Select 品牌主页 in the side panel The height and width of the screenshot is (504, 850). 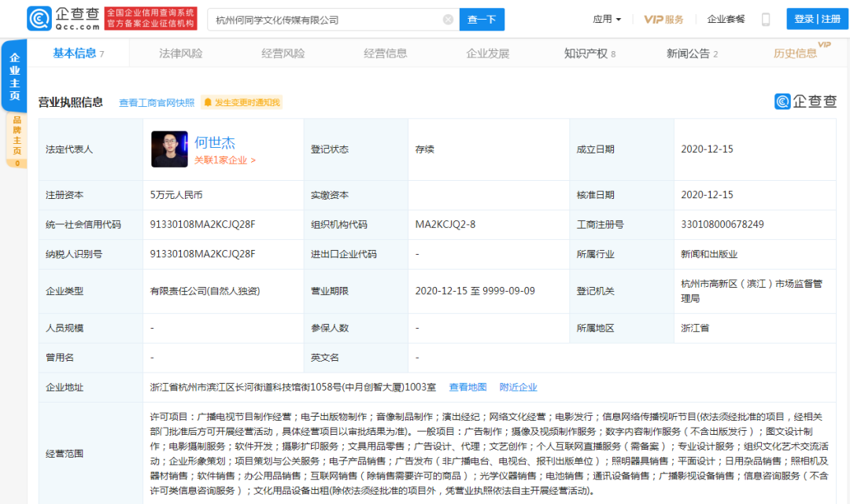[x=17, y=140]
